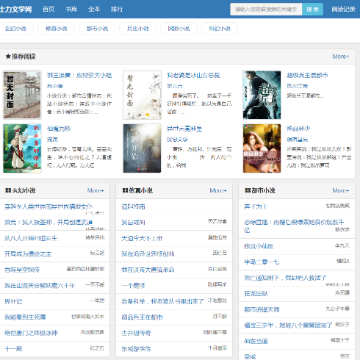Open 都市逍遥天师 in the list
Screen dimensions: 360x360
pyautogui.click(x=262, y=310)
